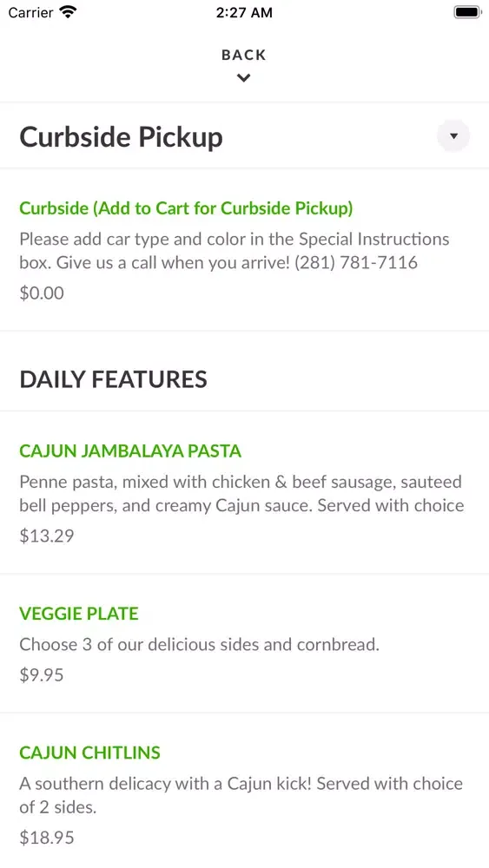The height and width of the screenshot is (868, 489).
Task: Tap the down chevron under BACK
Action: pyautogui.click(x=244, y=78)
